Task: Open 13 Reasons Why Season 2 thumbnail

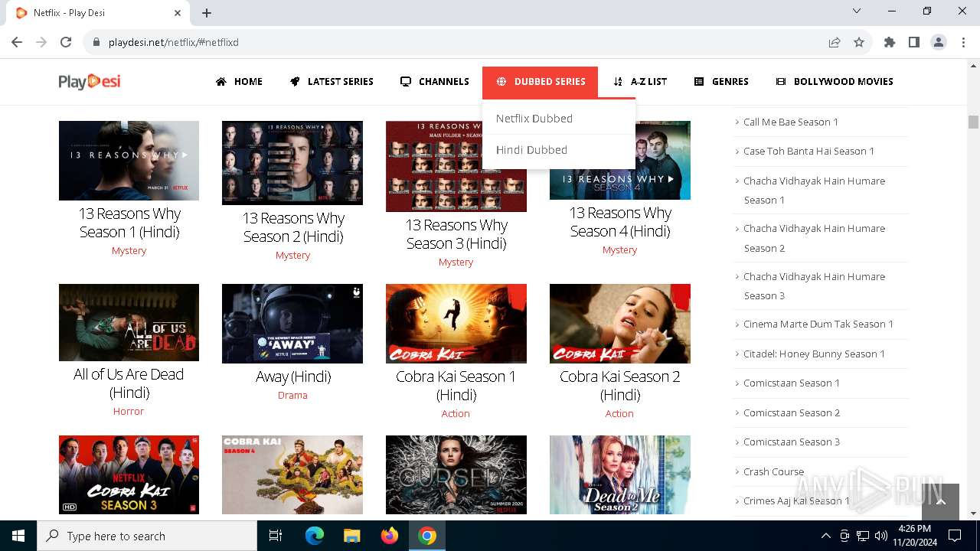Action: click(x=292, y=163)
